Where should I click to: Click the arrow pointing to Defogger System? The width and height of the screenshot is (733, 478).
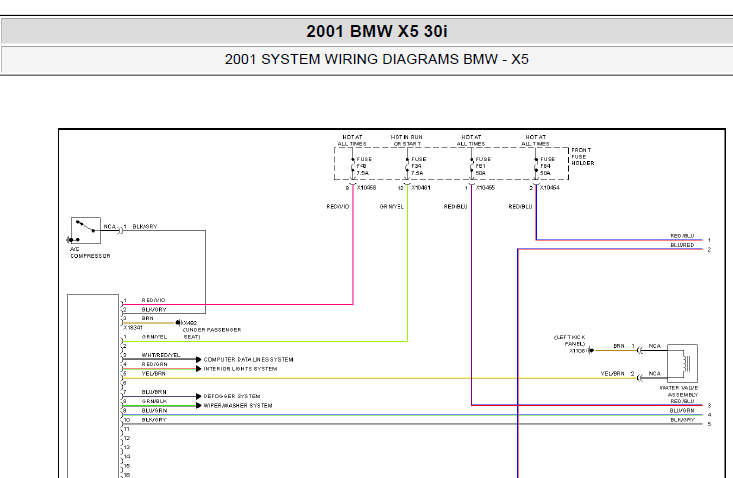(199, 396)
